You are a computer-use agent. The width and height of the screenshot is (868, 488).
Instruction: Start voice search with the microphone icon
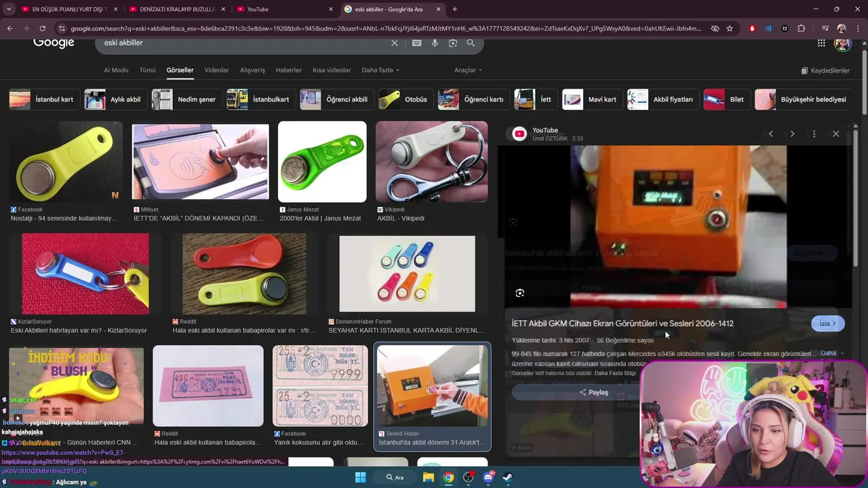point(435,43)
